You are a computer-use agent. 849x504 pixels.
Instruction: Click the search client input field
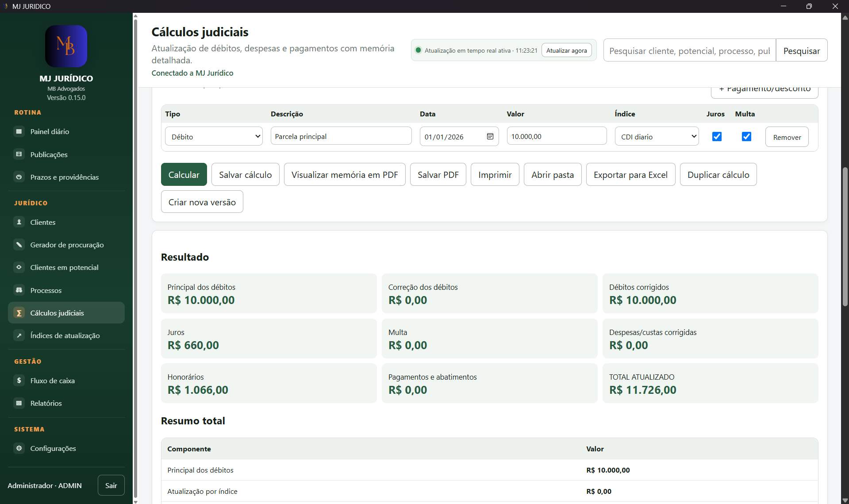pos(689,50)
